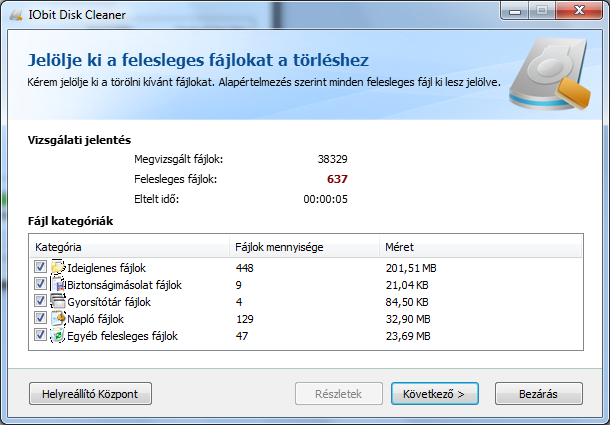Select the Biztonságimásolat fájlok row label
Image resolution: width=610 pixels, height=425 pixels.
(x=124, y=285)
